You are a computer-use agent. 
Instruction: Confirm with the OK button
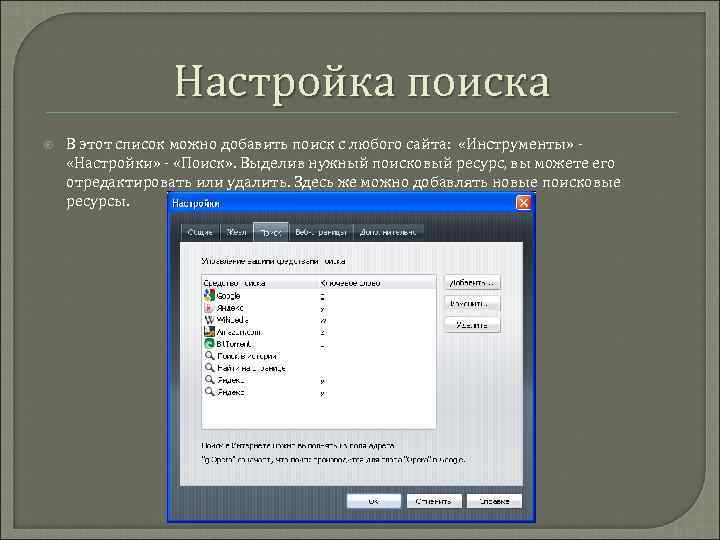coord(374,501)
